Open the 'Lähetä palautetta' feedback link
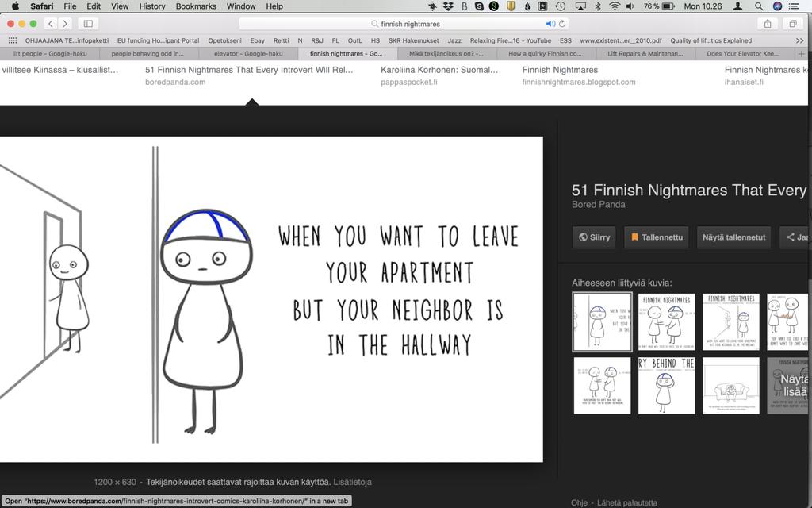Viewport: 812px width, 508px height. pyautogui.click(x=626, y=502)
